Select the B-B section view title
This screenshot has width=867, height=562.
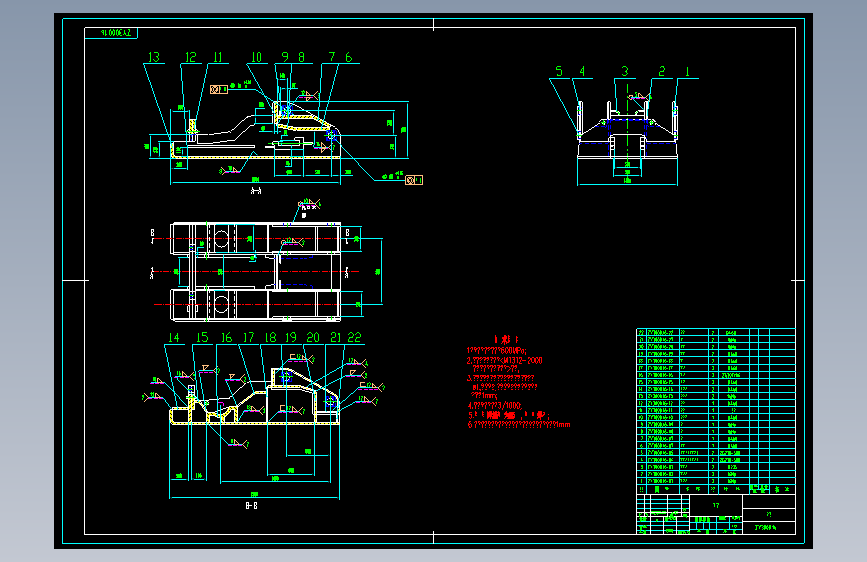coord(251,506)
